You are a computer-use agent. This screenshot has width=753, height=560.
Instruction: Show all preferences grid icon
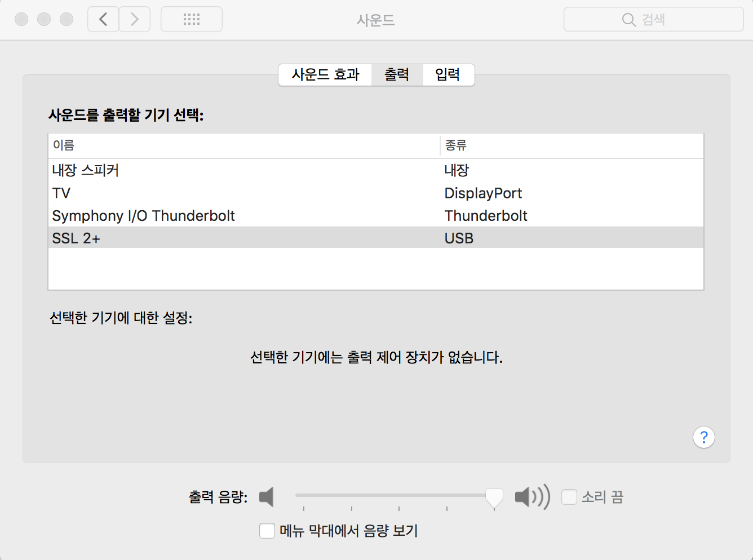tap(192, 19)
